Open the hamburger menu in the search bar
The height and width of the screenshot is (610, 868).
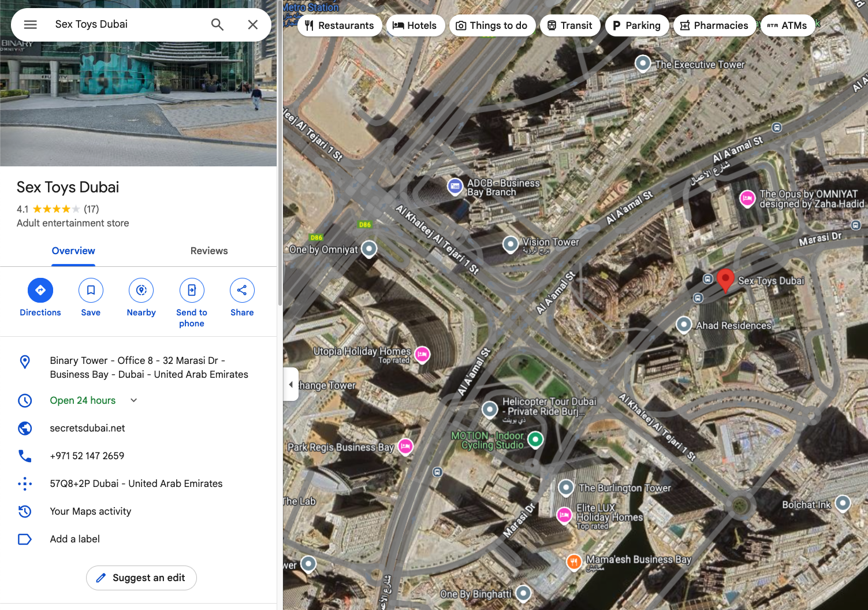[x=31, y=24]
